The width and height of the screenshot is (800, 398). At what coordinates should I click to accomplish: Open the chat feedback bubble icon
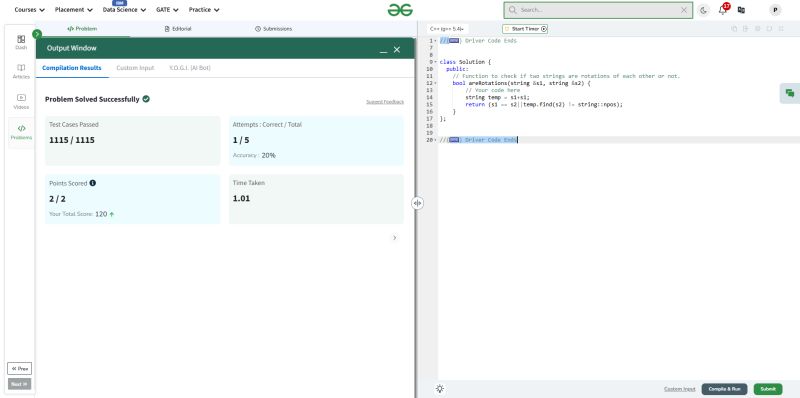click(x=790, y=93)
